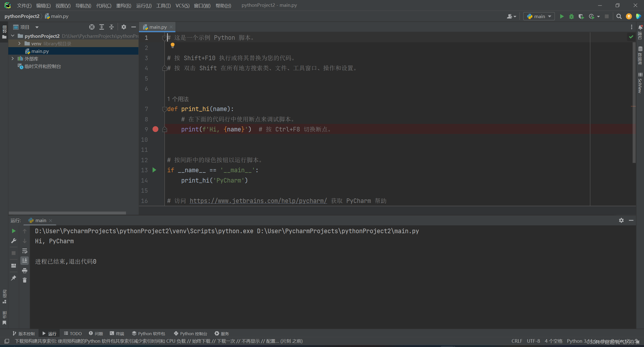Image resolution: width=644 pixels, height=347 pixels.
Task: Click the locate target icon in project panel
Action: coord(92,27)
